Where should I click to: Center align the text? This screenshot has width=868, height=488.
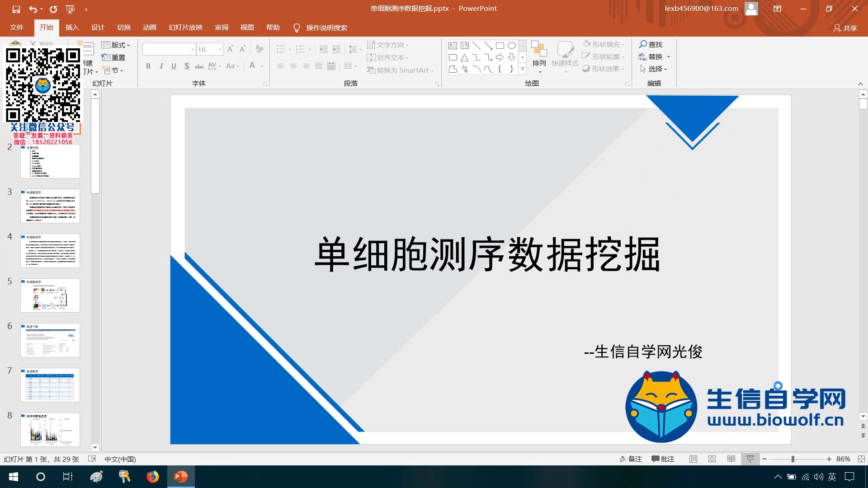coord(293,66)
